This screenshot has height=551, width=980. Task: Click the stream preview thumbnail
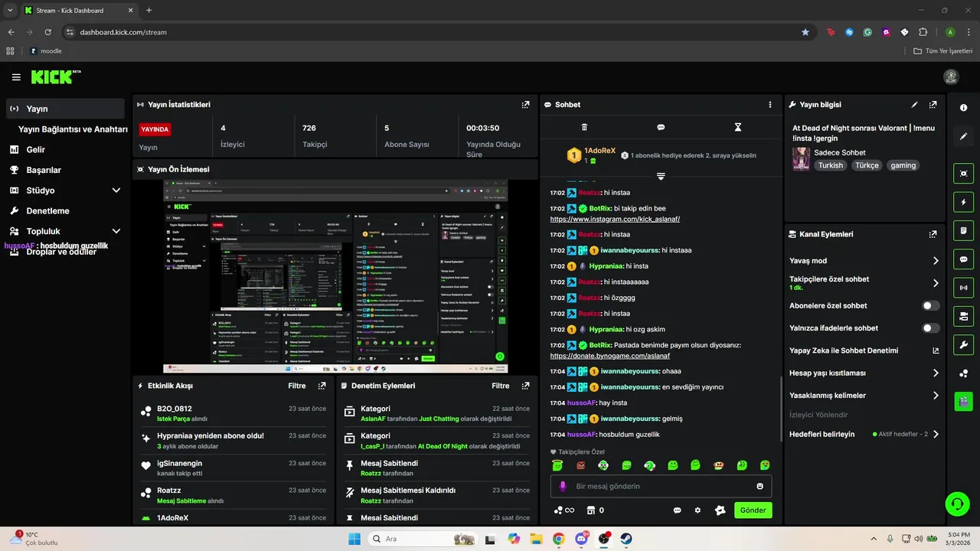coord(335,277)
